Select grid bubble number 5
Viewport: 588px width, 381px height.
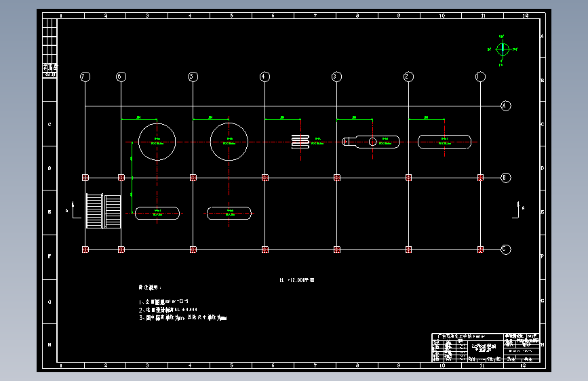(193, 77)
